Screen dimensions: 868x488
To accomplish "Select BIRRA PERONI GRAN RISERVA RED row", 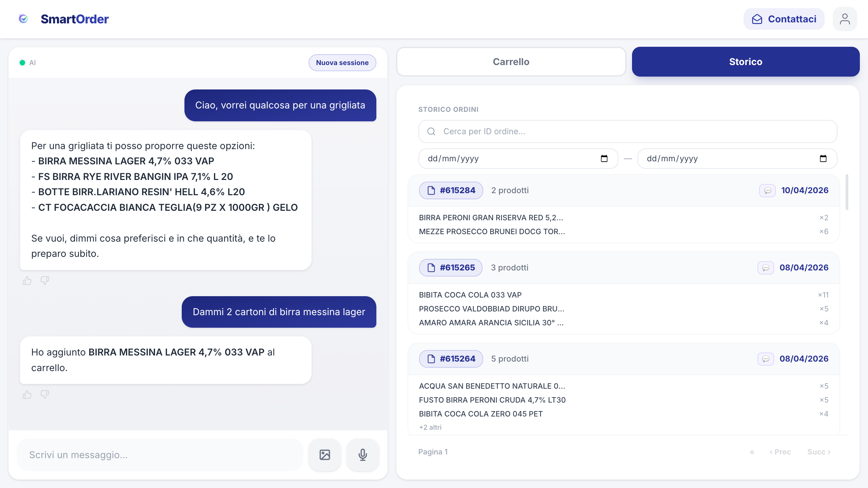I will 624,218.
